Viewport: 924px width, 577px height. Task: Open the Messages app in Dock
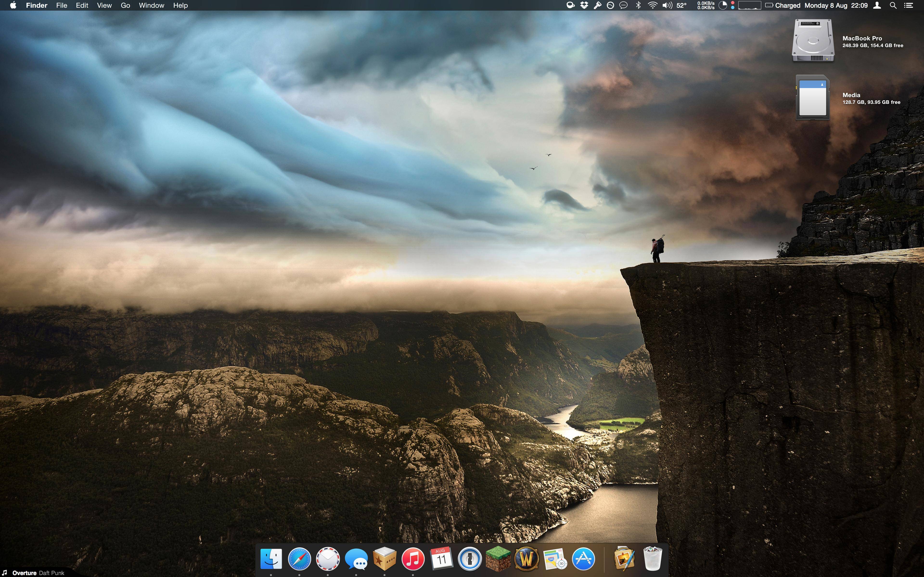[356, 559]
